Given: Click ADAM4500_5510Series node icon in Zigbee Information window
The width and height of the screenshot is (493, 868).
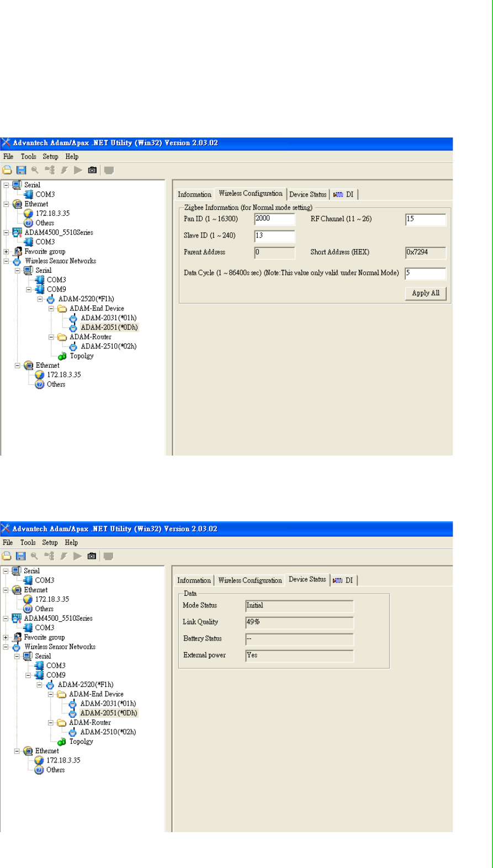Looking at the screenshot, I should coord(17,232).
